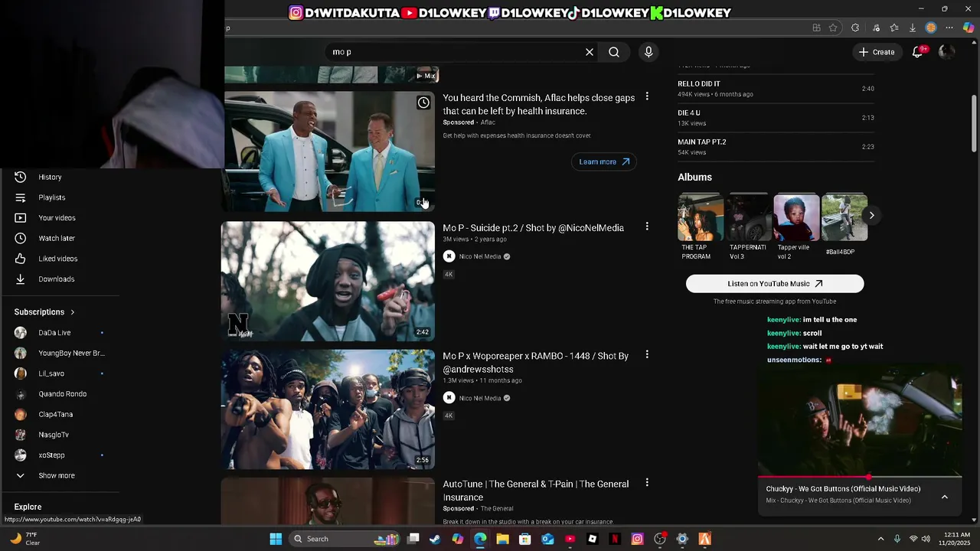Open DaDa Live channel subscription

54,333
